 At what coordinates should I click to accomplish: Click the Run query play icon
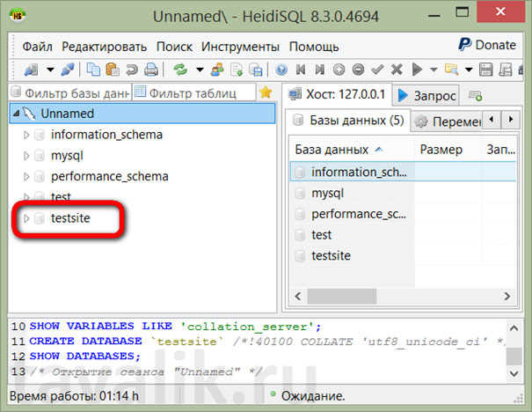pyautogui.click(x=417, y=70)
